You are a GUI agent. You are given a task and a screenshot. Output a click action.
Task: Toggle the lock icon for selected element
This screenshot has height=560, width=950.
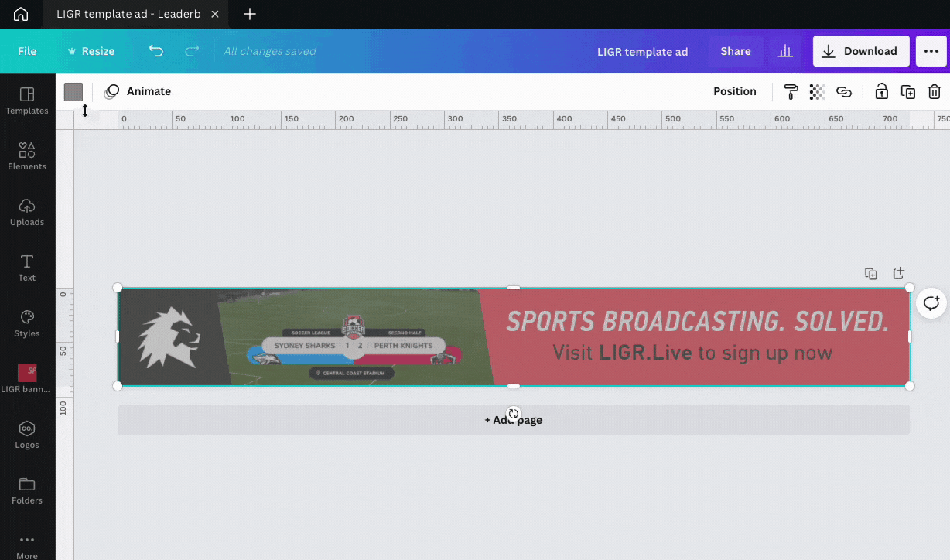click(x=881, y=92)
